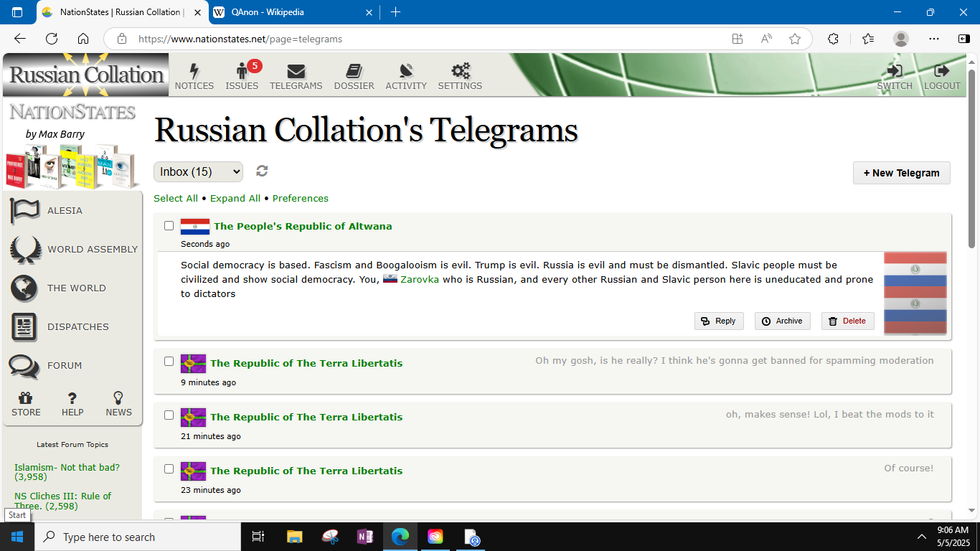Switch to QAnon - Wikipedia tab

click(x=294, y=12)
